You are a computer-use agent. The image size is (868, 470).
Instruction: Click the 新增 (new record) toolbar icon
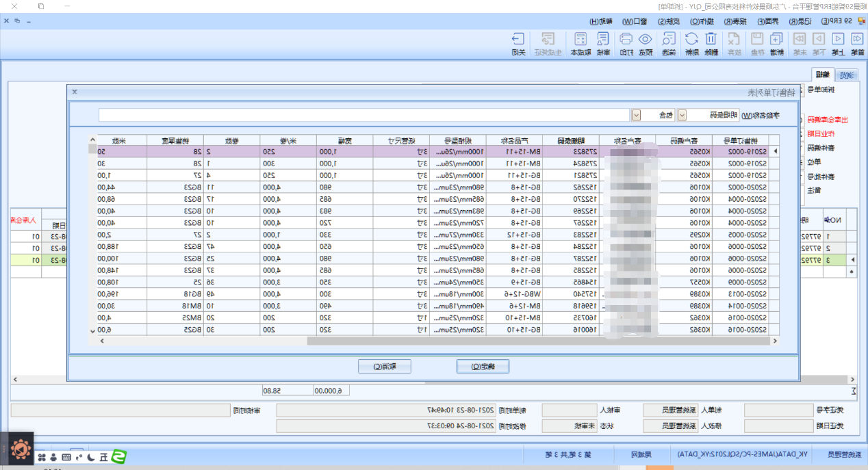click(x=776, y=43)
